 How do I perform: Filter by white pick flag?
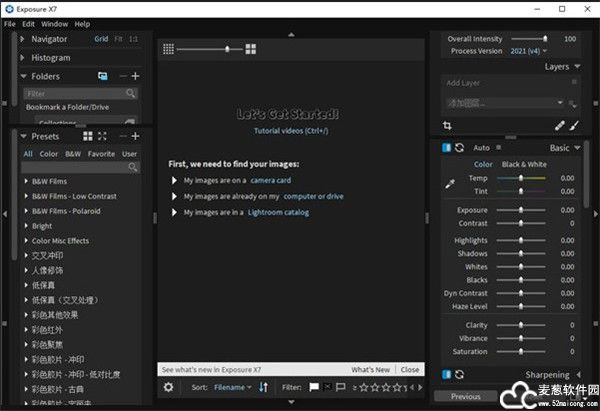click(x=314, y=387)
